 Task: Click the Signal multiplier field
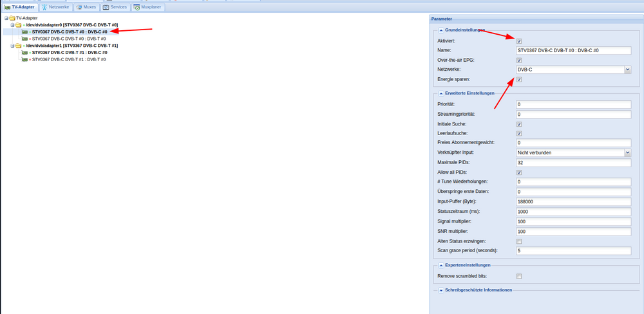click(573, 221)
